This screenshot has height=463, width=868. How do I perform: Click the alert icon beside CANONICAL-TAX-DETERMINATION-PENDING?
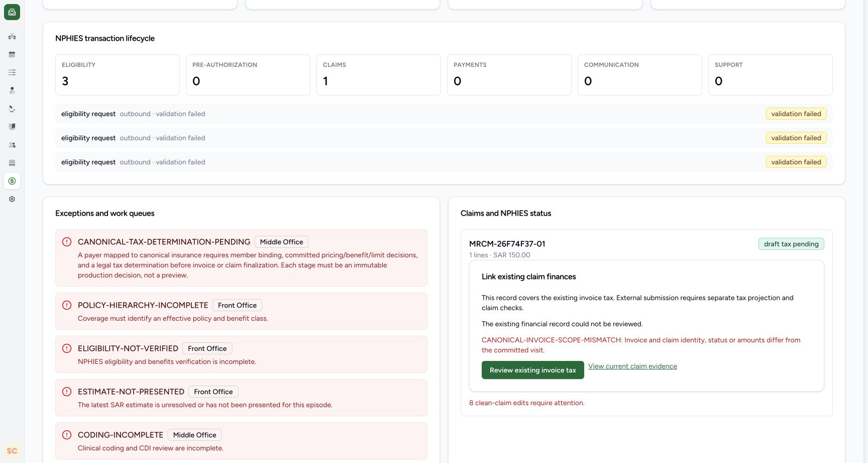[x=67, y=242]
